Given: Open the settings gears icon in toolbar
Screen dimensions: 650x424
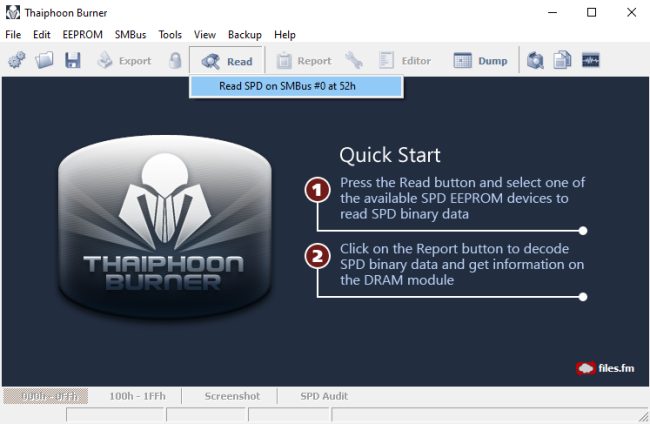Looking at the screenshot, I should pyautogui.click(x=17, y=61).
